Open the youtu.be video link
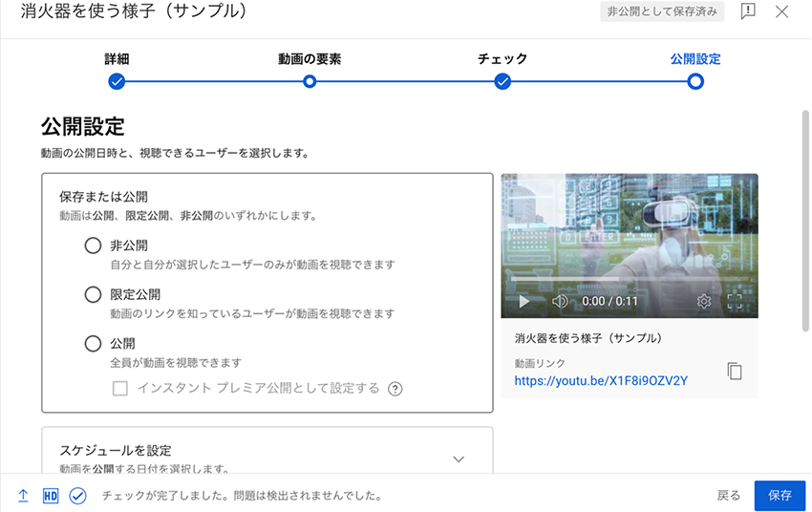Image resolution: width=812 pixels, height=512 pixels. pyautogui.click(x=601, y=380)
